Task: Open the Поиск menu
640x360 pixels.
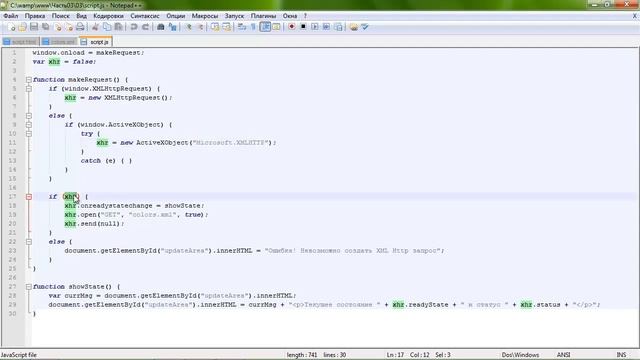Action: pos(60,16)
